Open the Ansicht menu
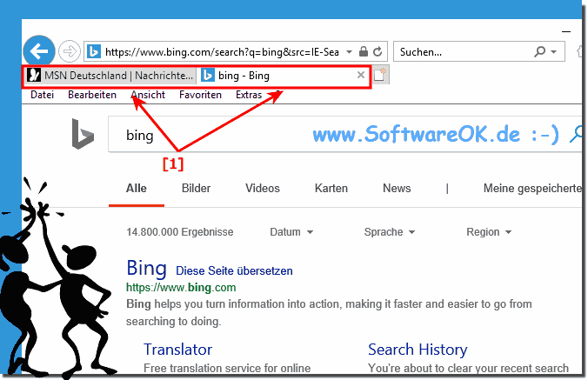The width and height of the screenshot is (588, 380). click(x=148, y=95)
